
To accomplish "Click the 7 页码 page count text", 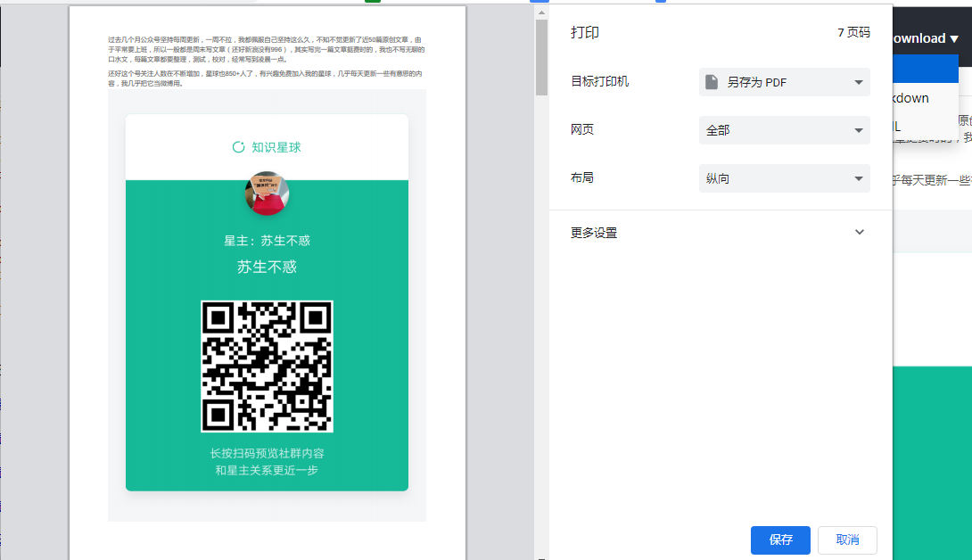I will click(x=853, y=32).
